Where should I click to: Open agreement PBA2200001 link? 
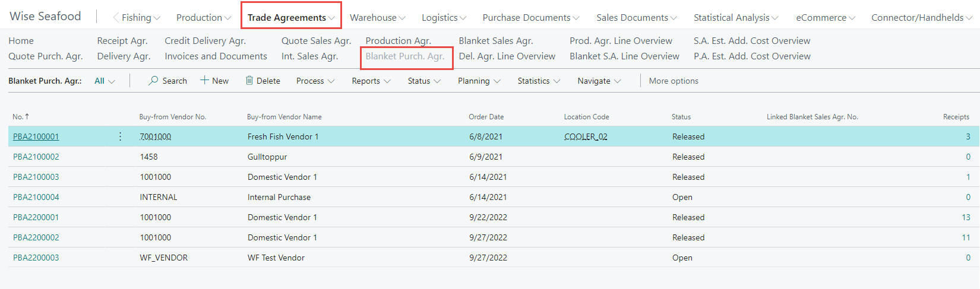[36, 217]
